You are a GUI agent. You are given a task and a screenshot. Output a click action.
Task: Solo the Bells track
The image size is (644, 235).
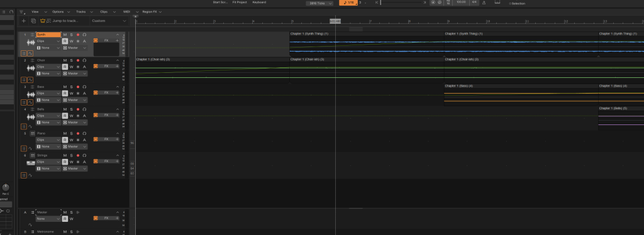(x=71, y=109)
